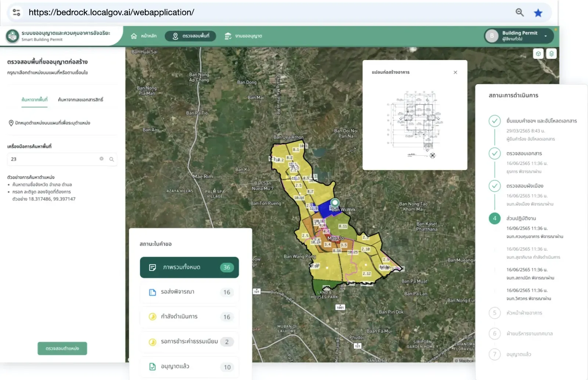588x380 pixels.
Task: Switch to ค้นหาจากพื้นที่ tab
Action: [x=35, y=100]
